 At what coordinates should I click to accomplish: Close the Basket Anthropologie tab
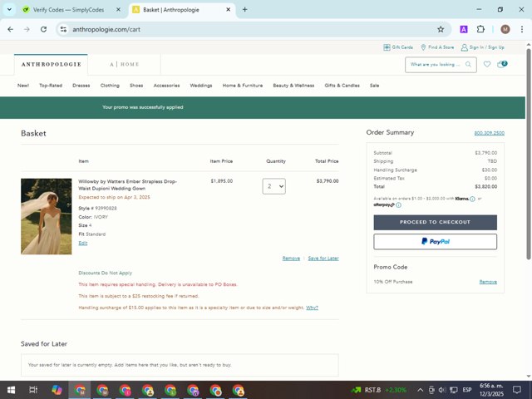click(229, 9)
